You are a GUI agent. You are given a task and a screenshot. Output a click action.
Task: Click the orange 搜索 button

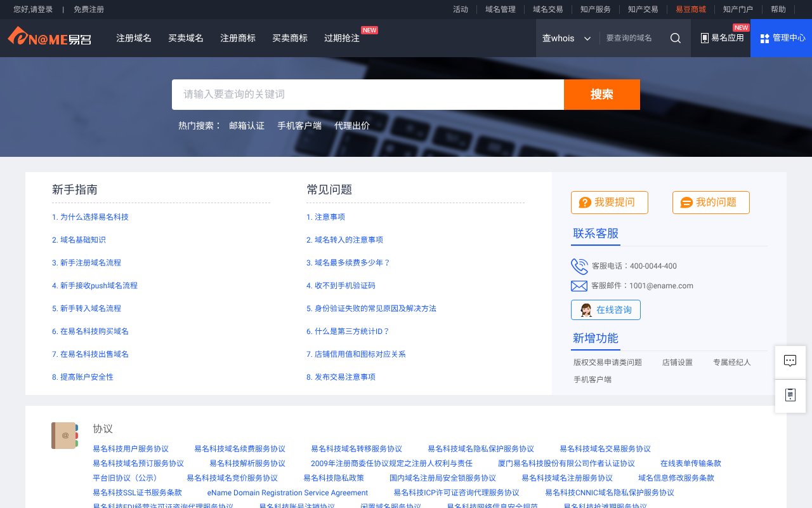tap(601, 94)
